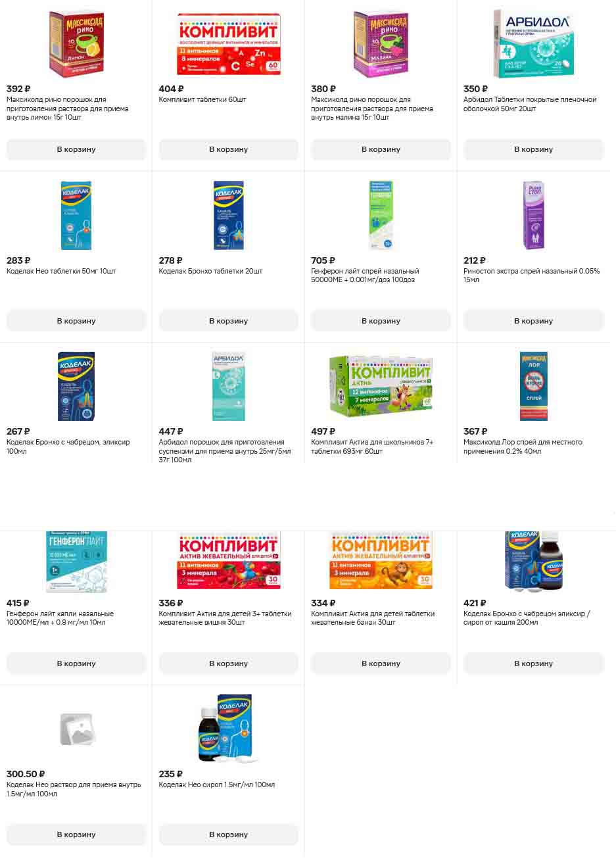Add Генферон лайт капли to cart
Image resolution: width=616 pixels, height=868 pixels.
click(76, 663)
